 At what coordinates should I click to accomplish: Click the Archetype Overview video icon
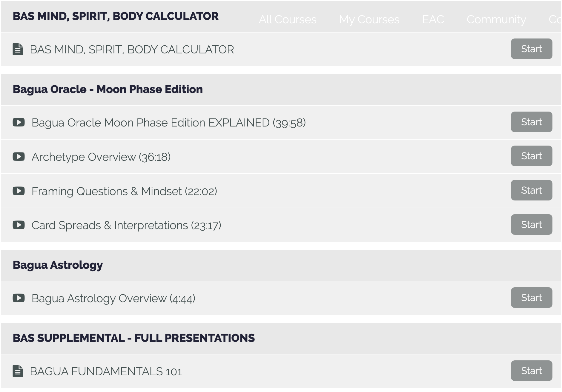click(x=19, y=157)
